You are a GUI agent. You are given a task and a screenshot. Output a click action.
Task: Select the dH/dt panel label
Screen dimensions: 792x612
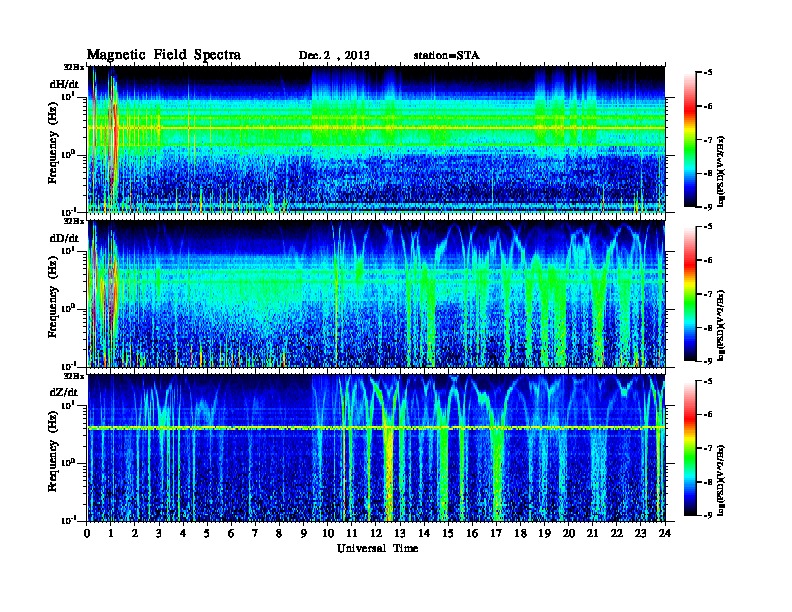tap(64, 84)
